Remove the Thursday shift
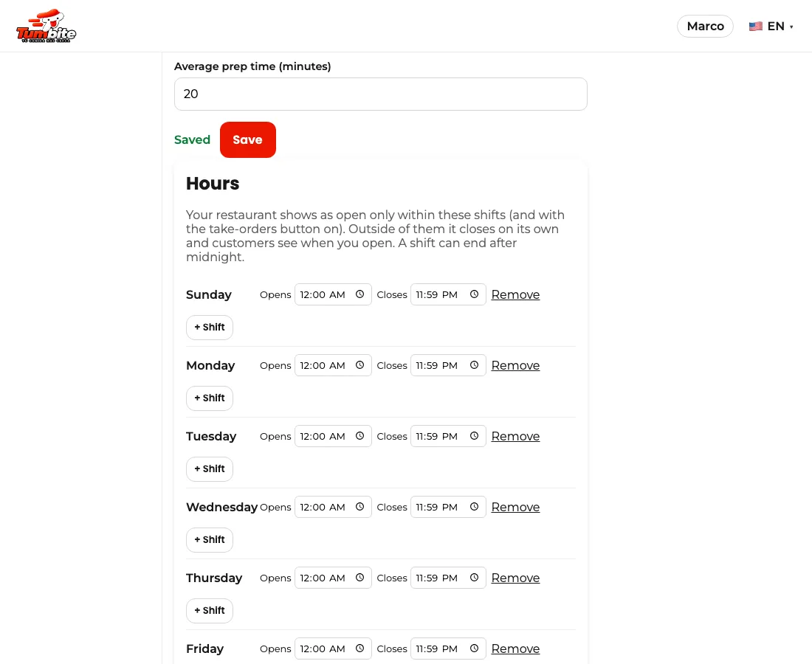Screen dimensions: 812x664 pos(515,578)
